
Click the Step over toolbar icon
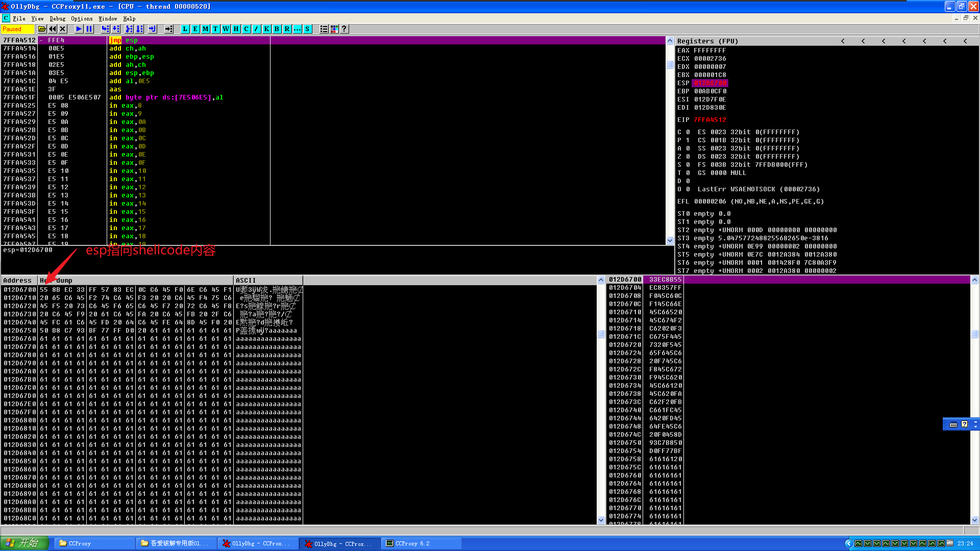pos(116,29)
